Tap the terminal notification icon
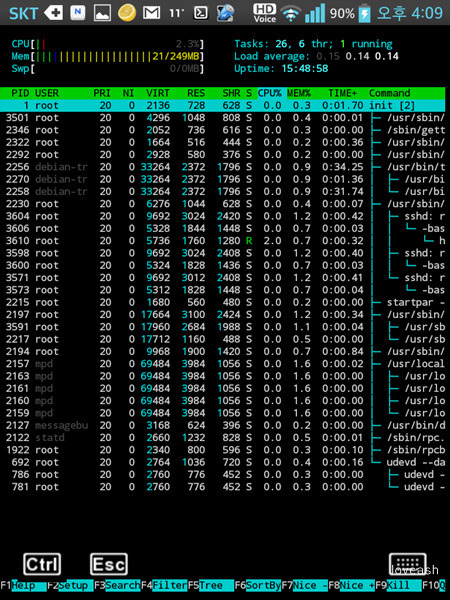 click(x=201, y=13)
